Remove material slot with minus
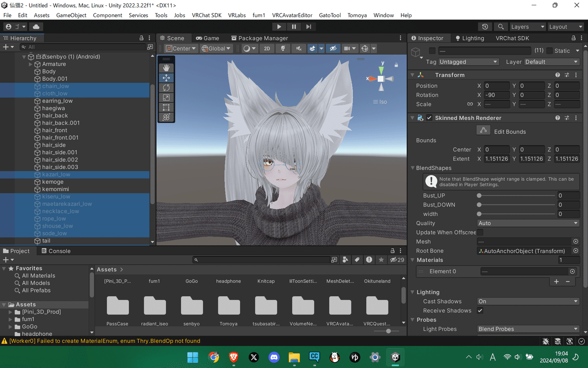 pos(568,282)
